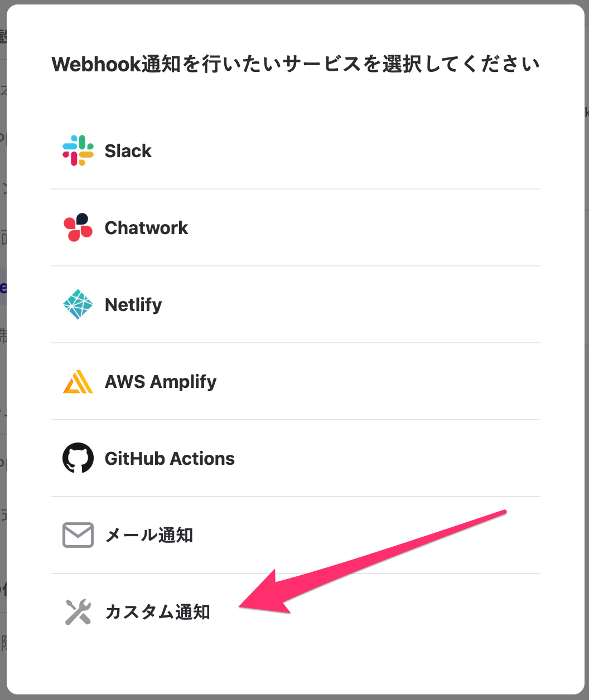The width and height of the screenshot is (589, 700).
Task: Select the Chatwork red petal logo
Action: pos(78,227)
